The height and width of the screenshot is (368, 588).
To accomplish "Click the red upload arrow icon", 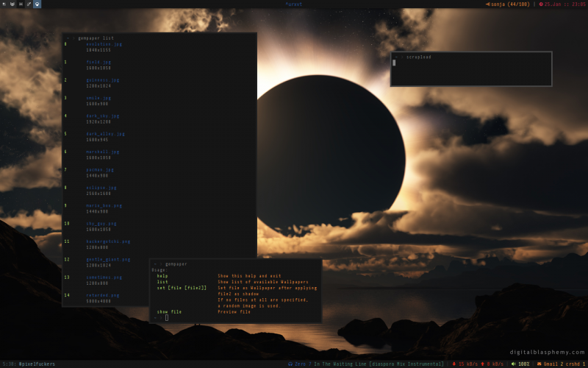I will [483, 364].
